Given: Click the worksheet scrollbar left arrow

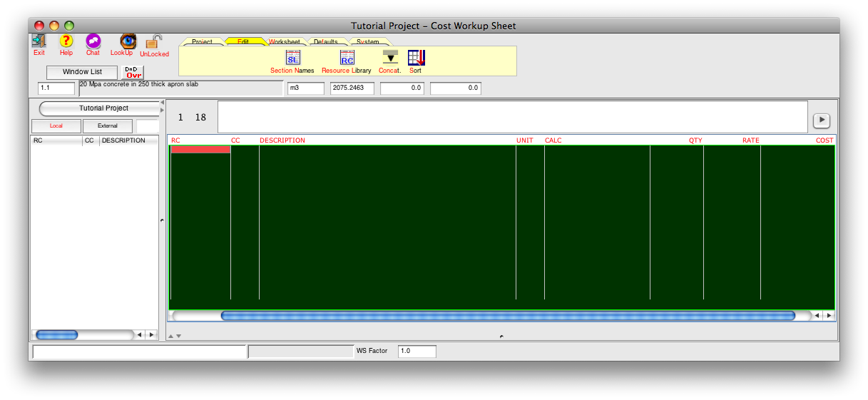Looking at the screenshot, I should pyautogui.click(x=817, y=315).
